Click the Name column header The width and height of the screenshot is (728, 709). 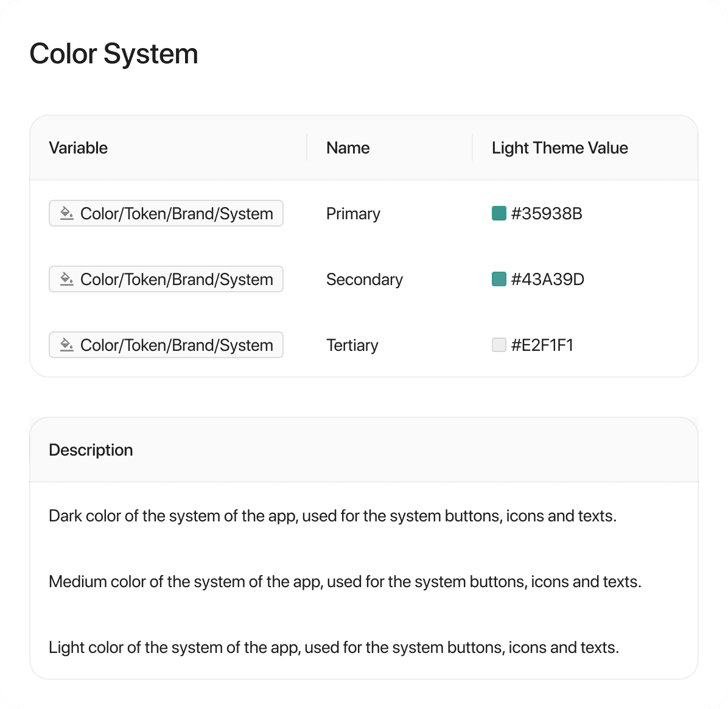[348, 147]
